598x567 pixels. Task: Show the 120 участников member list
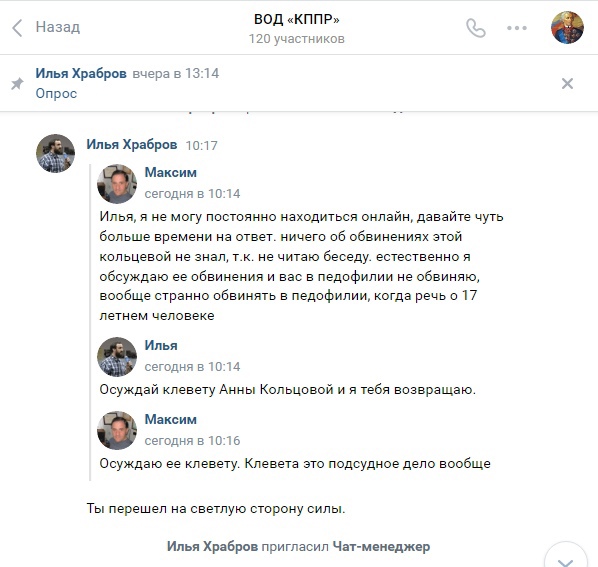point(297,39)
